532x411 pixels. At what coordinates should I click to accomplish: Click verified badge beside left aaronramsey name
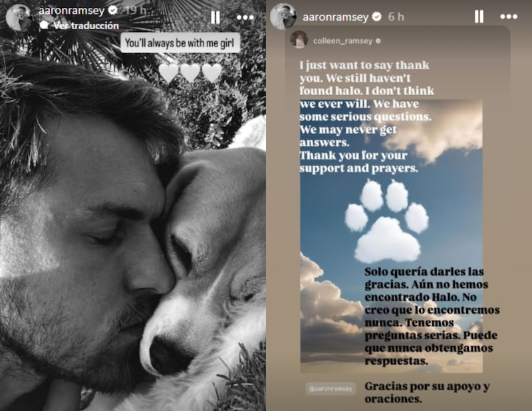[x=112, y=10]
